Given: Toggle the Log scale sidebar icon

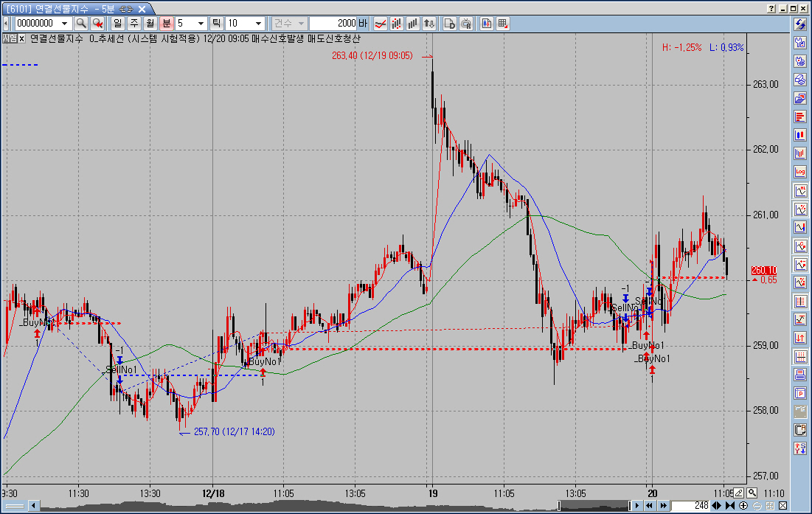Looking at the screenshot, I should 800,172.
